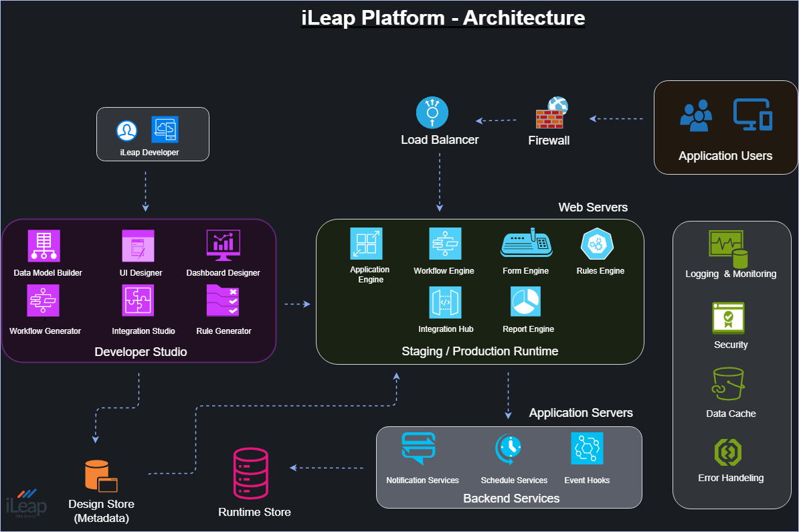Click the iLeap Developer label
The width and height of the screenshot is (799, 532).
149,153
